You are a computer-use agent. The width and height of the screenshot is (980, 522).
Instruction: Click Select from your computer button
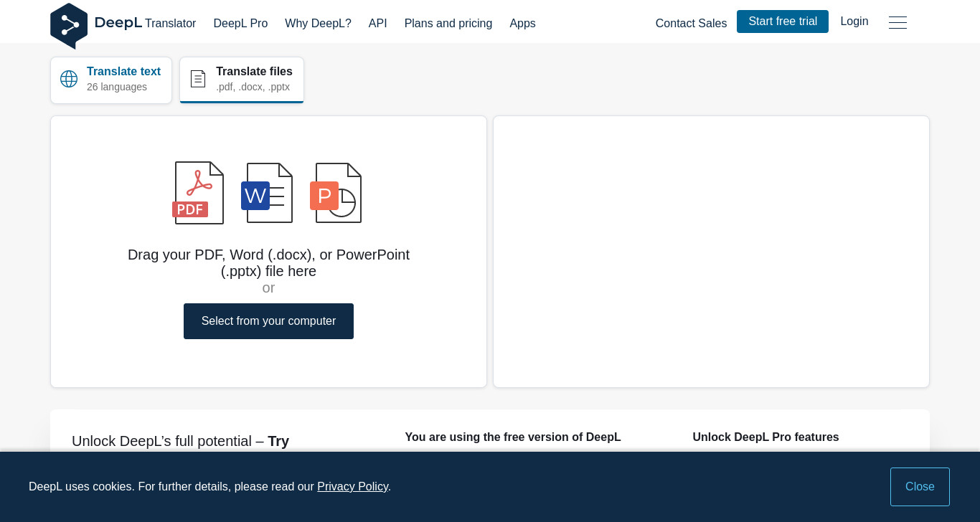pos(268,321)
